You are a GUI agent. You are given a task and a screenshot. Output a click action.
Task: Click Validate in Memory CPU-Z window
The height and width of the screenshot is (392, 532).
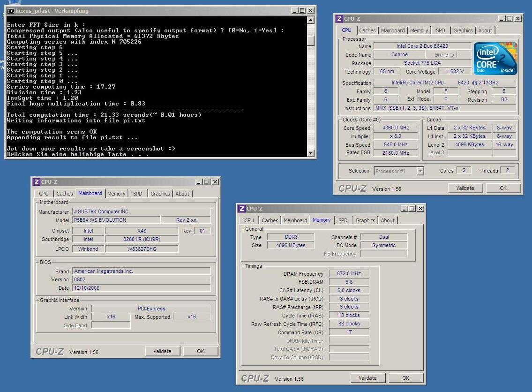coord(367,378)
